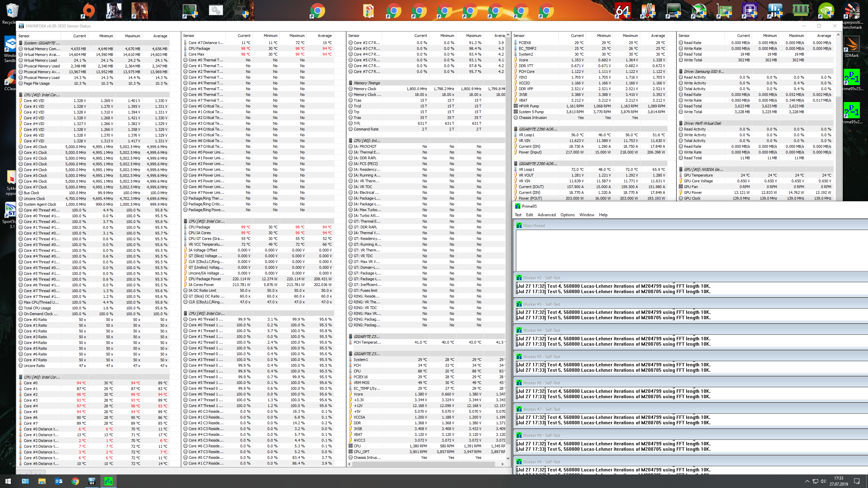Open File Explorer from the taskbar
This screenshot has height=488, width=868.
42,481
